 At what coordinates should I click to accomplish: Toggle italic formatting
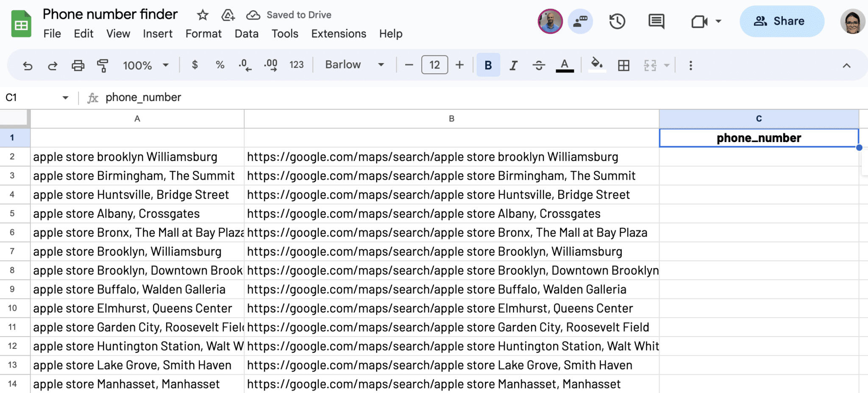tap(514, 65)
